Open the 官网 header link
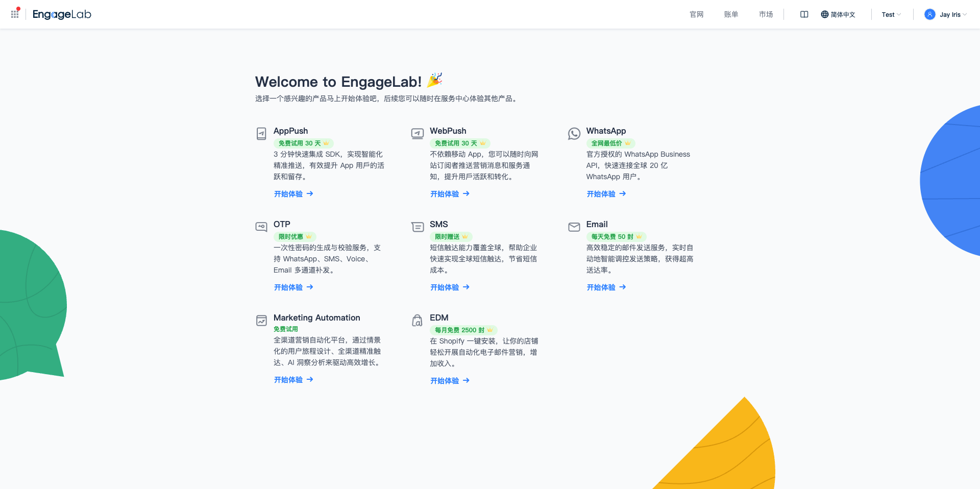980x489 pixels. (697, 14)
